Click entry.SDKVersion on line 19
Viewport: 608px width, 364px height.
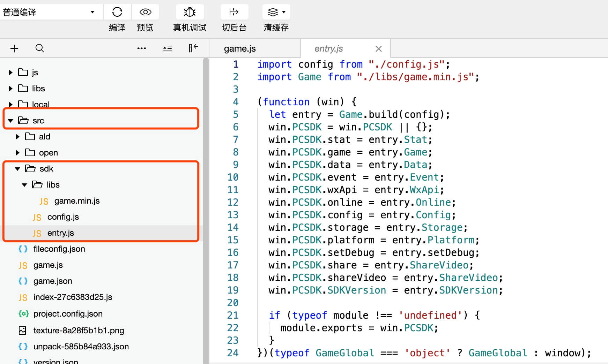tap(451, 290)
